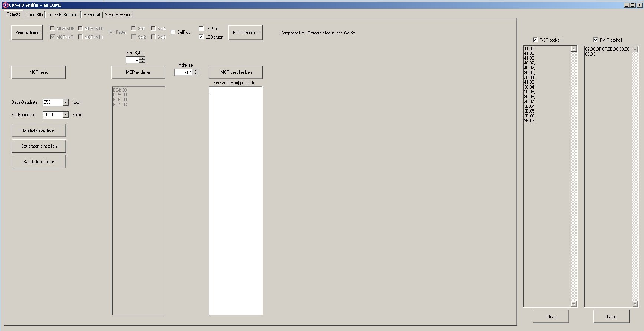
Task: Open the Send Message tab
Action: coord(118,15)
